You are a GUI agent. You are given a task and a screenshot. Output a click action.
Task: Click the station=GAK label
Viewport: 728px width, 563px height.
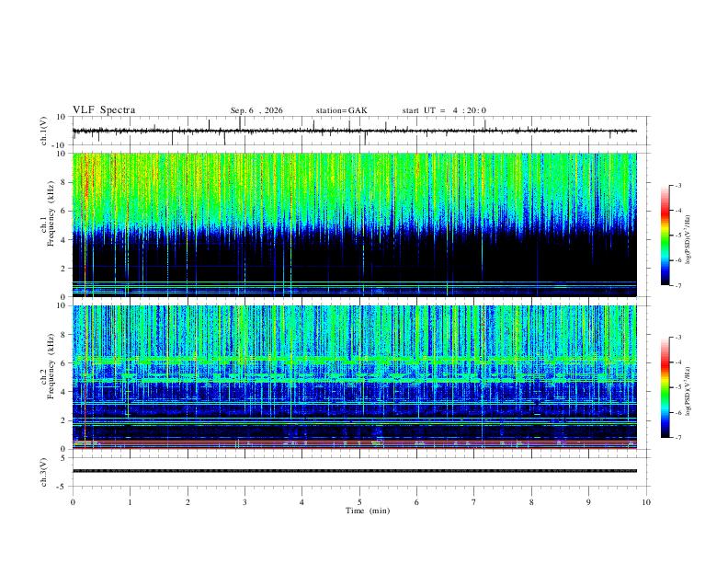[341, 110]
